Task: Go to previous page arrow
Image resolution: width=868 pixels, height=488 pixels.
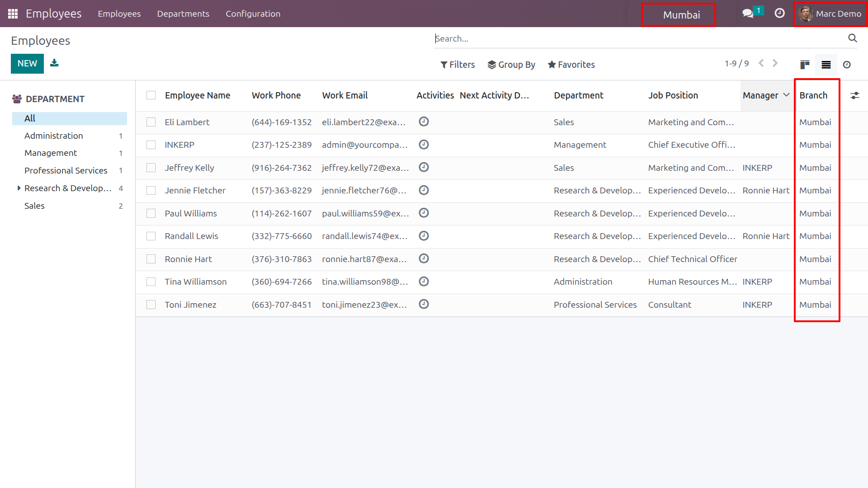Action: pyautogui.click(x=761, y=63)
